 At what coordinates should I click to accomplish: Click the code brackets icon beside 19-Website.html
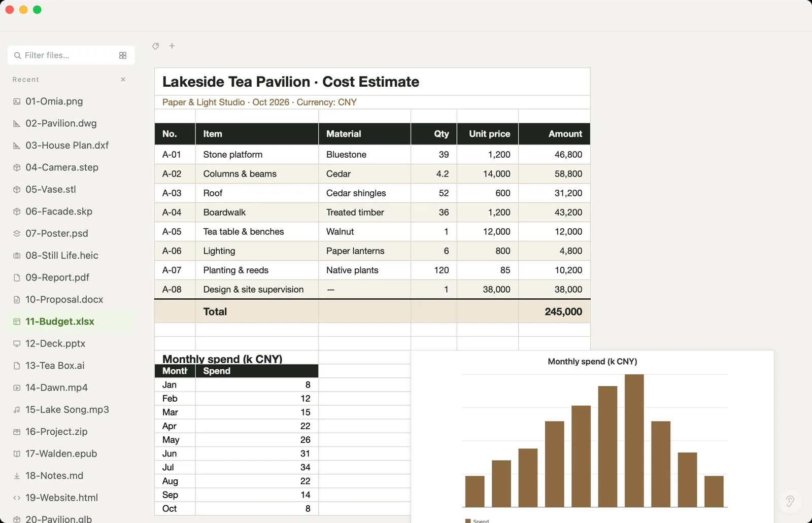[17, 498]
